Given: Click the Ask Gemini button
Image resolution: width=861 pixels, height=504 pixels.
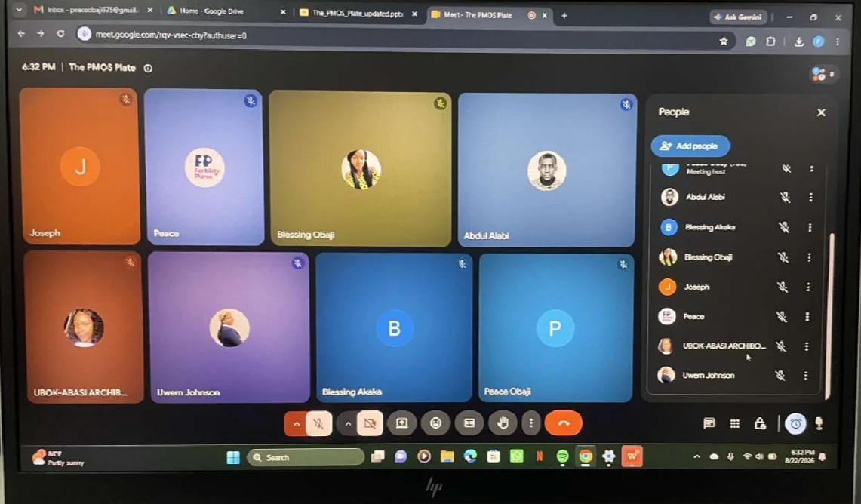Looking at the screenshot, I should tap(737, 17).
